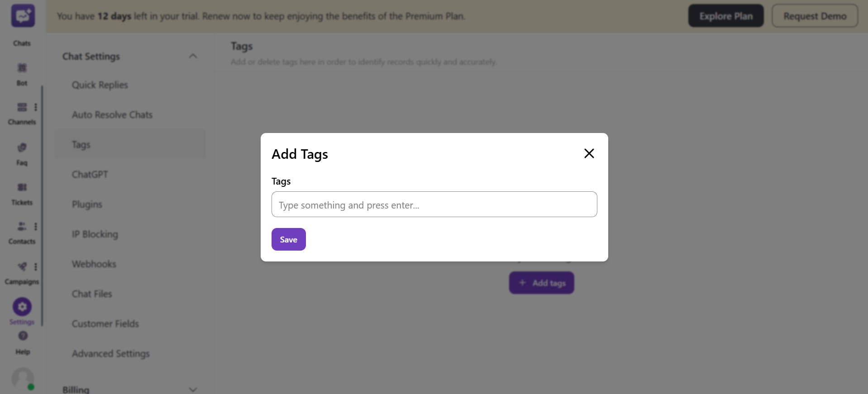The height and width of the screenshot is (394, 868).
Task: View Tickets via sidebar icon
Action: pos(22,187)
